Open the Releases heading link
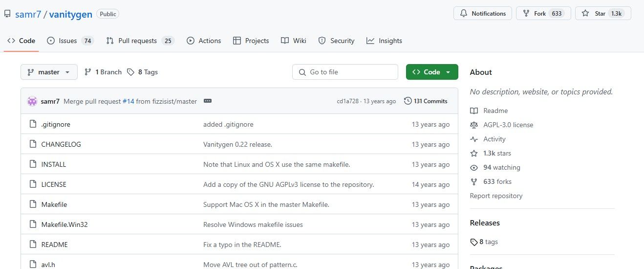644x269 pixels. pyautogui.click(x=485, y=223)
